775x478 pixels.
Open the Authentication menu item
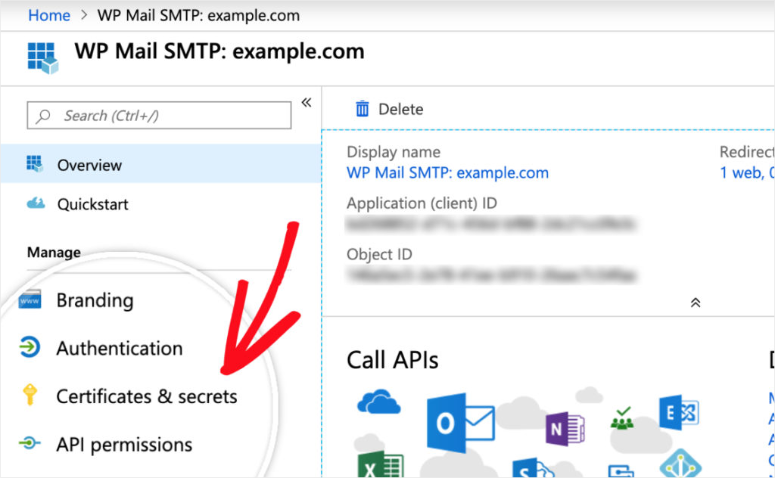(119, 348)
